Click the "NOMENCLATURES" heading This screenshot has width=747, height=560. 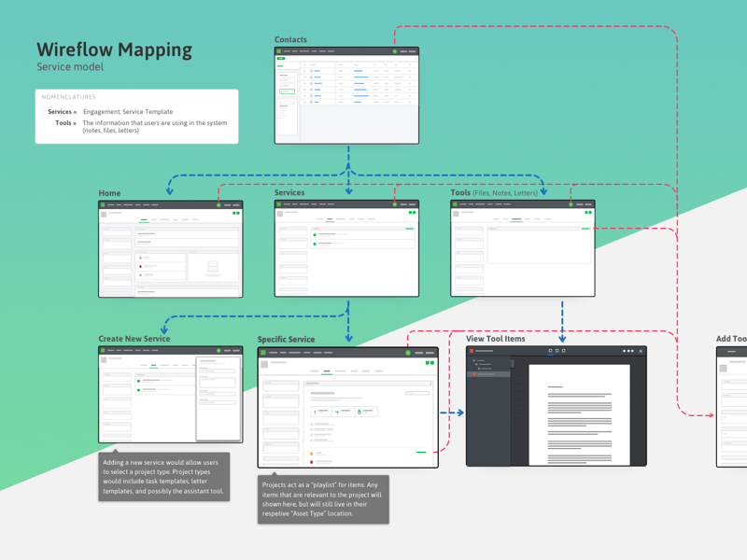pos(68,97)
